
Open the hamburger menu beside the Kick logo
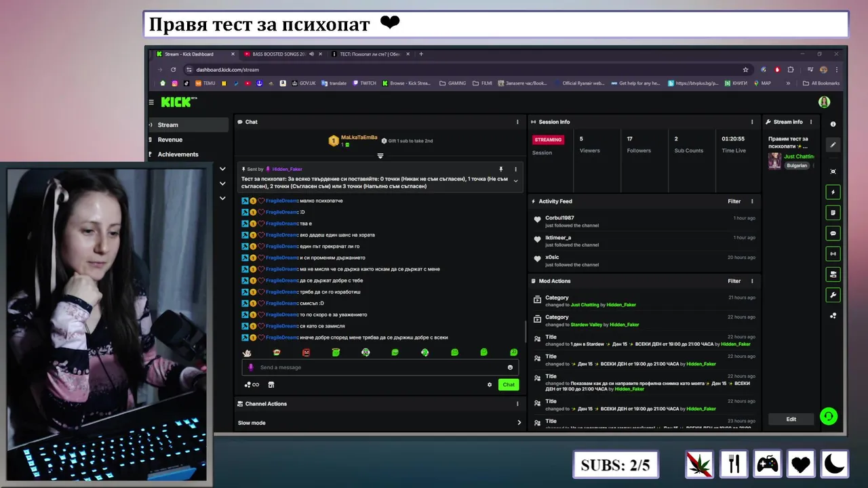point(151,102)
